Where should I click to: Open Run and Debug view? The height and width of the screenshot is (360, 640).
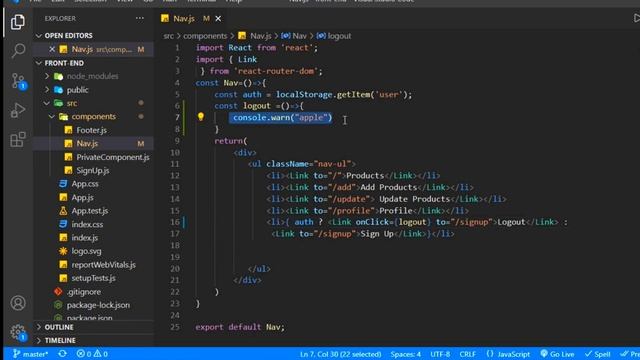pyautogui.click(x=18, y=110)
